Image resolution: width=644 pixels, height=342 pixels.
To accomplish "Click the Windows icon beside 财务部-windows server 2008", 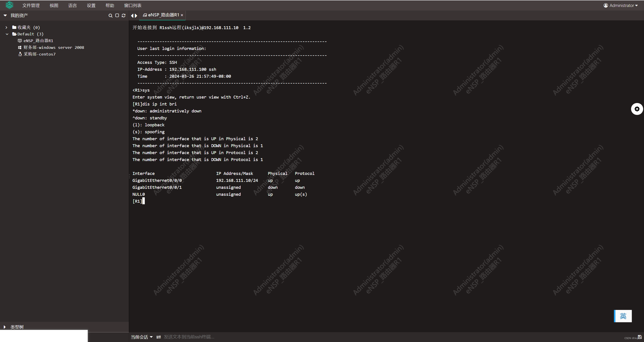I will click(20, 47).
